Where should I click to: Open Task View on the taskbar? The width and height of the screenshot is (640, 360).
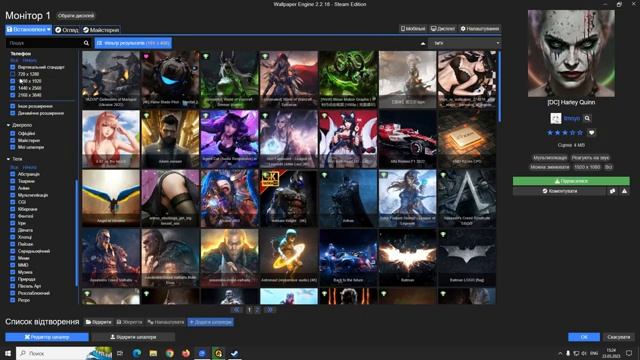click(x=120, y=353)
